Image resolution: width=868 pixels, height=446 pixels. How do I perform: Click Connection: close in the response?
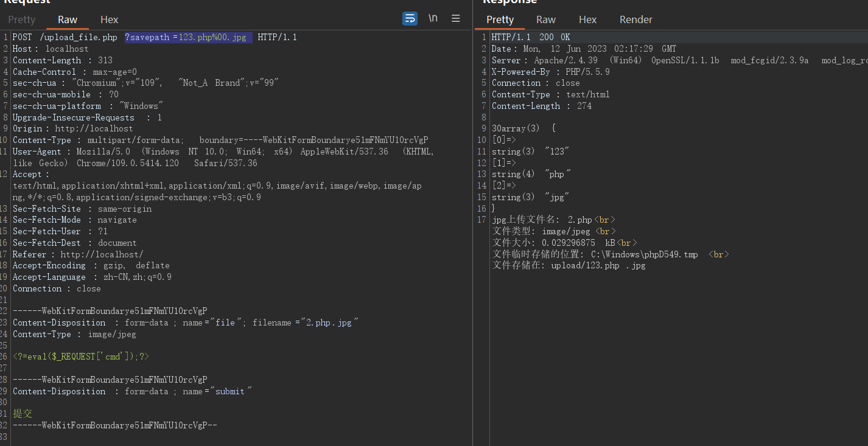click(x=536, y=83)
